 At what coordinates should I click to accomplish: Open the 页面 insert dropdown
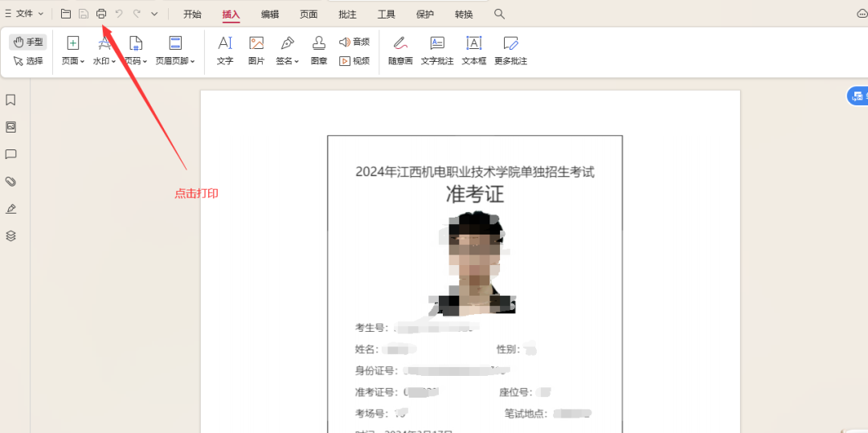coord(73,51)
